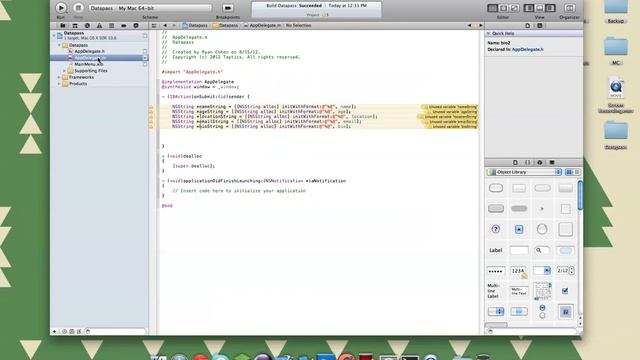Click the unused variable 'bioString' warning
This screenshot has height=360, width=640.
(x=452, y=127)
